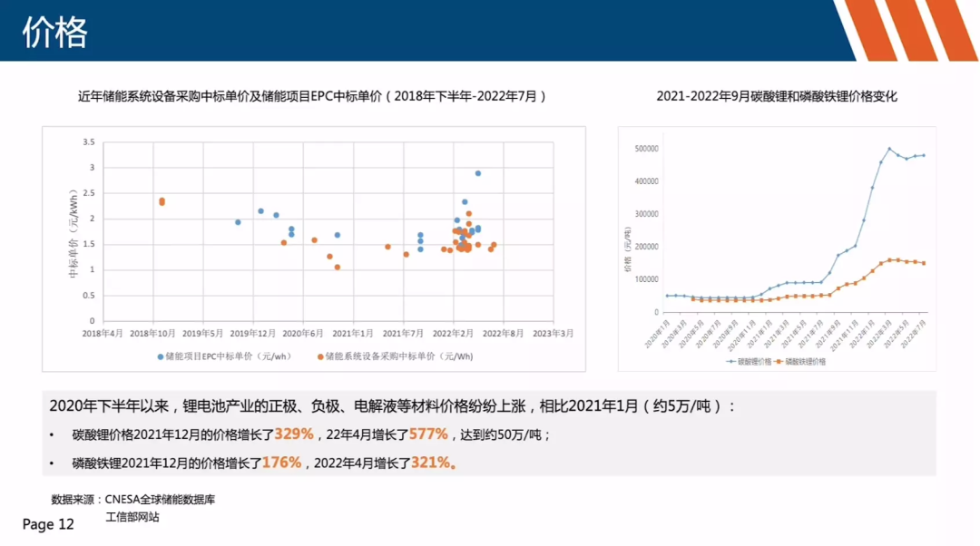Viewport: 980px width, 546px height.
Task: Click the y-axis value 3.5
Action: point(89,142)
